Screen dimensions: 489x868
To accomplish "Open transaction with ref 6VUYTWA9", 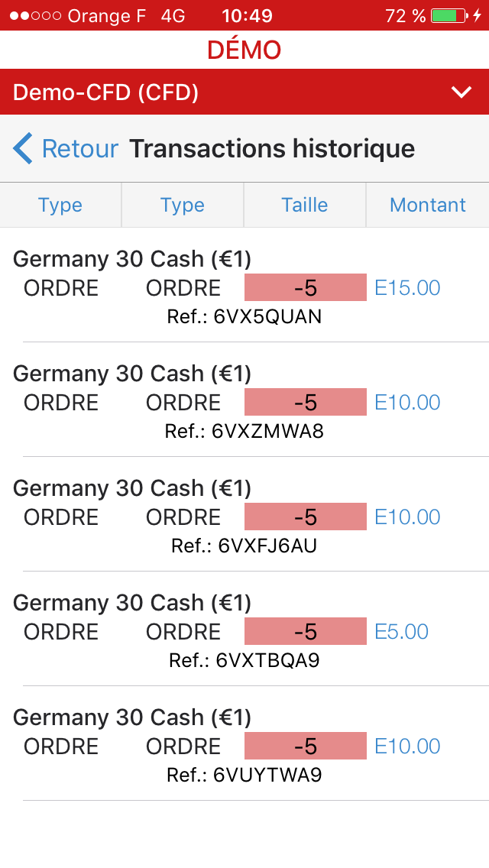I will [244, 775].
